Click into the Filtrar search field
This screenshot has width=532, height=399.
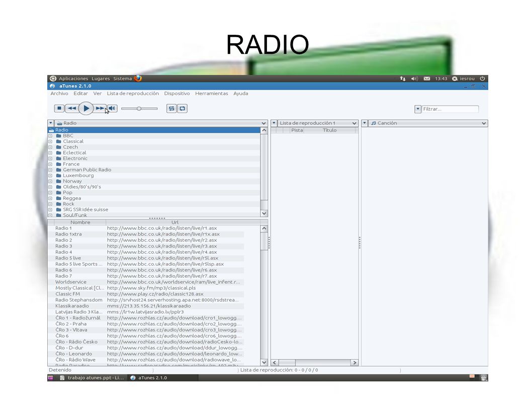(x=450, y=109)
